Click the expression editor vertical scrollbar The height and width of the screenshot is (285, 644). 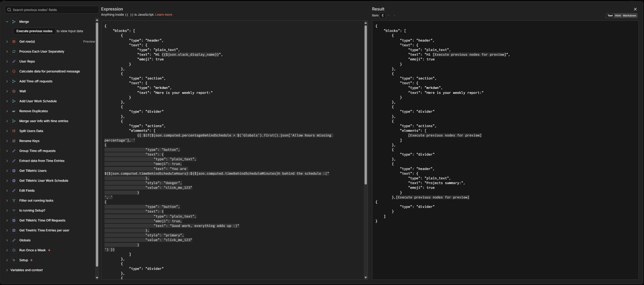coord(366,105)
